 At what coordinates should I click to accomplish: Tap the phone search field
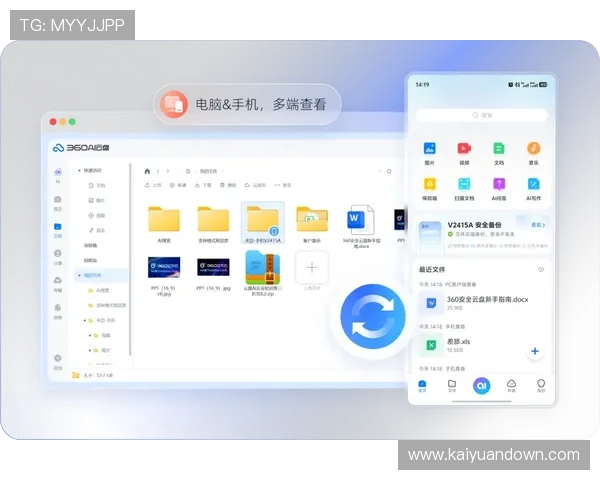pyautogui.click(x=482, y=115)
